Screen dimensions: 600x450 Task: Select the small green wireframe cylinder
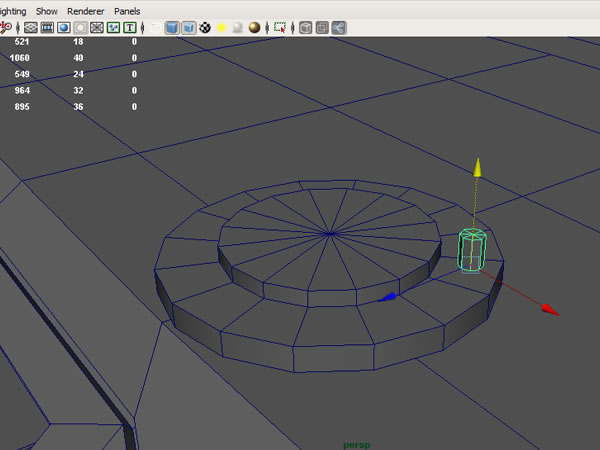(469, 250)
